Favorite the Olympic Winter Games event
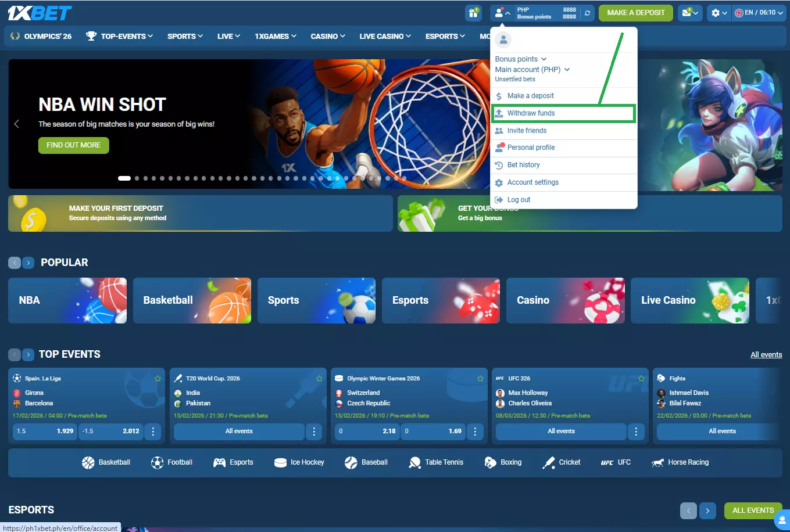The width and height of the screenshot is (790, 532). 480,379
